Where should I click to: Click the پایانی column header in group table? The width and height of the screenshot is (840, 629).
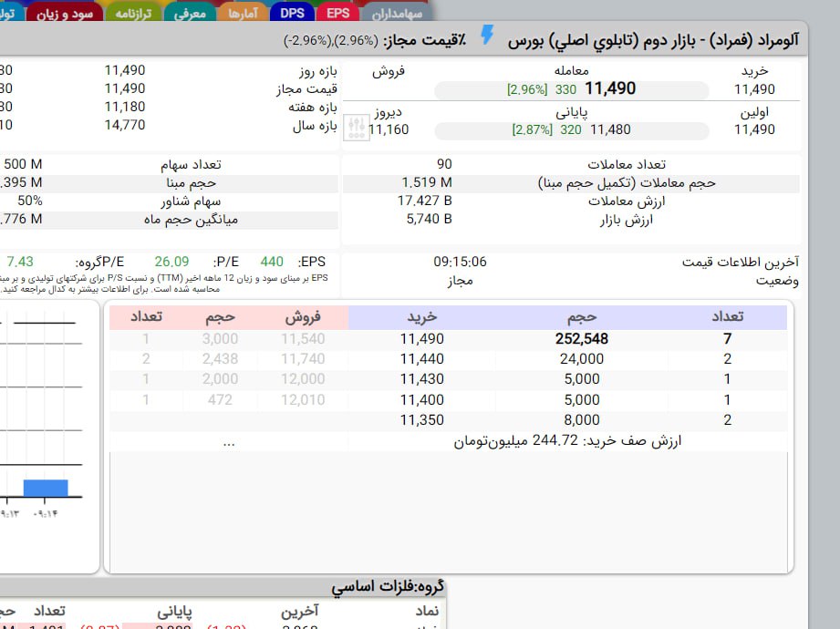(174, 611)
